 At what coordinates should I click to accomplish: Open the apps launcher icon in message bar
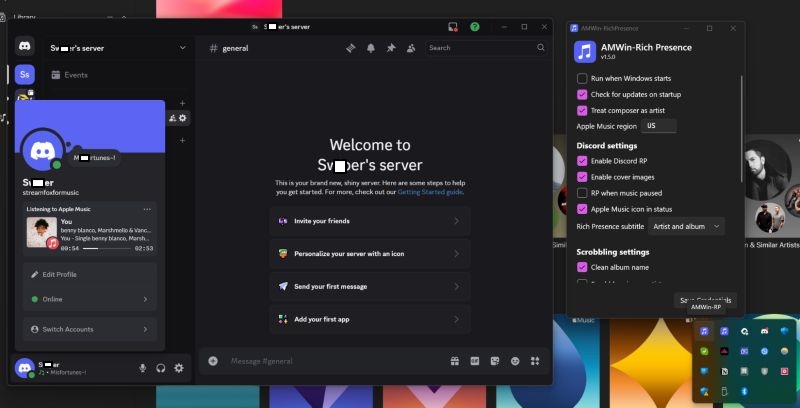point(535,361)
